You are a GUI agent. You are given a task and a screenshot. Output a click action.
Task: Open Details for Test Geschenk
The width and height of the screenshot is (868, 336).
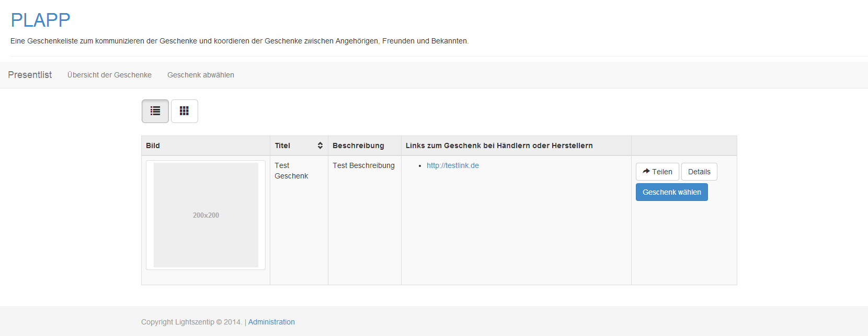tap(699, 172)
